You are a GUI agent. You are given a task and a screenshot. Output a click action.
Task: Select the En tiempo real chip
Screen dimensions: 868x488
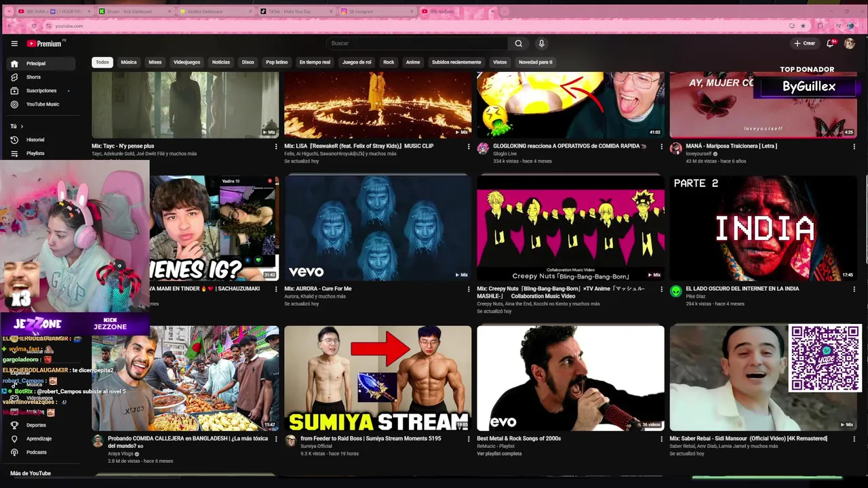(315, 62)
